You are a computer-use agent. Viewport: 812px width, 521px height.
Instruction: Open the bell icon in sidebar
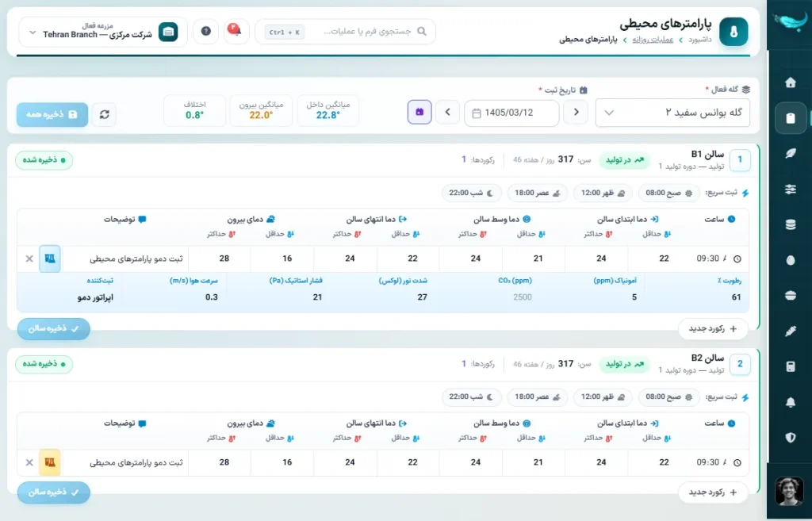pyautogui.click(x=791, y=402)
